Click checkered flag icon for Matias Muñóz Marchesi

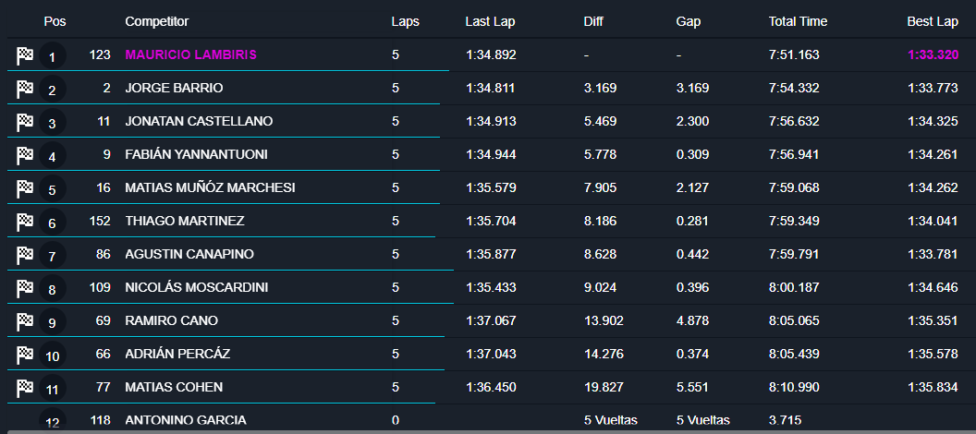pos(25,188)
